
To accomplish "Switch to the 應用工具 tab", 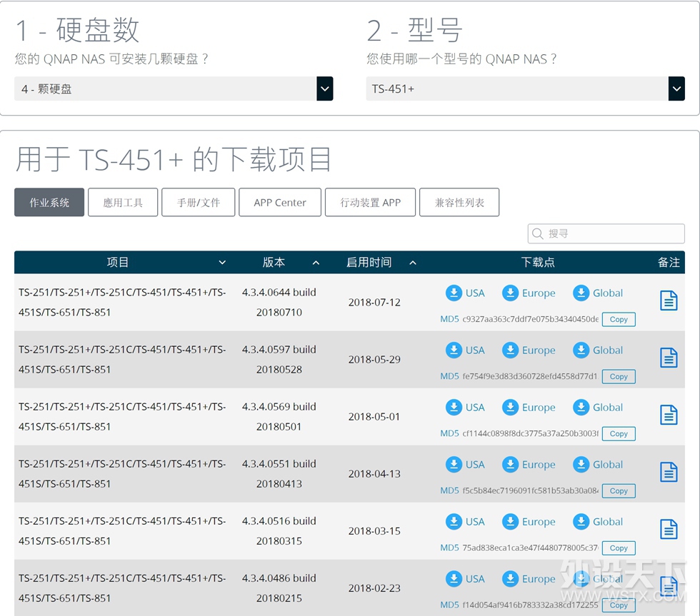I will tap(123, 203).
